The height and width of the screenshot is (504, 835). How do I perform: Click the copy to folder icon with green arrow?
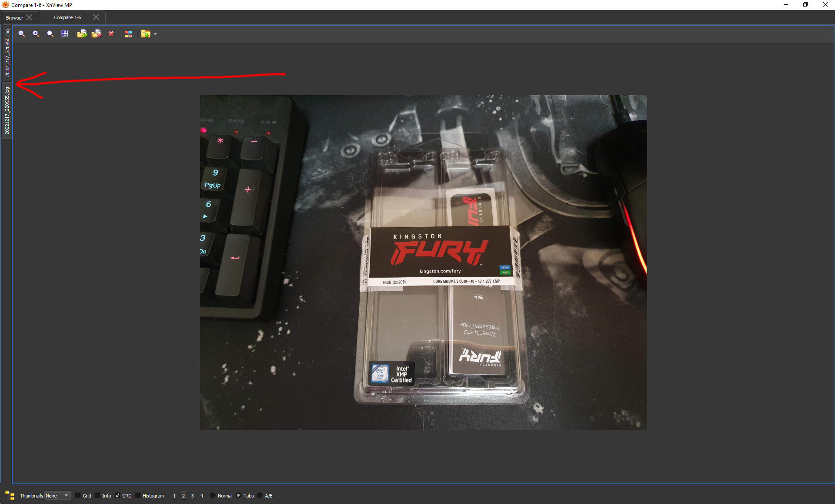tap(82, 34)
